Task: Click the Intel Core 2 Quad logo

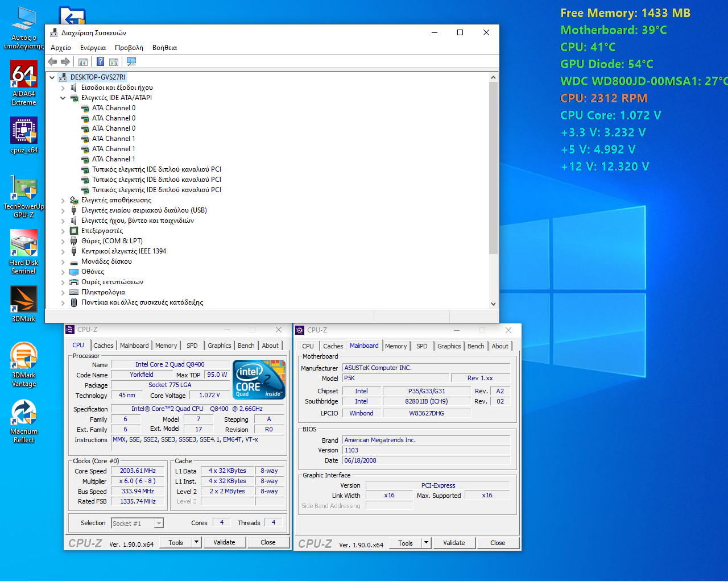Action: [x=259, y=380]
